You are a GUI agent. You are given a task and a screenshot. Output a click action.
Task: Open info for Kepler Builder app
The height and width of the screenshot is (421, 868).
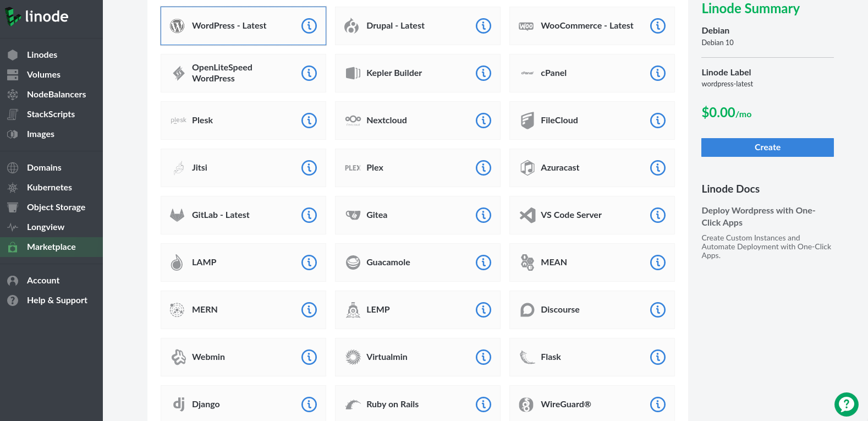click(x=483, y=73)
